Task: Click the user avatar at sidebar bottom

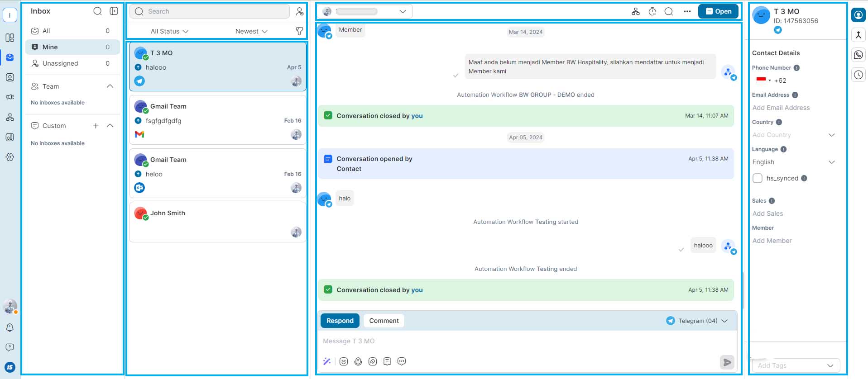Action: [x=10, y=307]
